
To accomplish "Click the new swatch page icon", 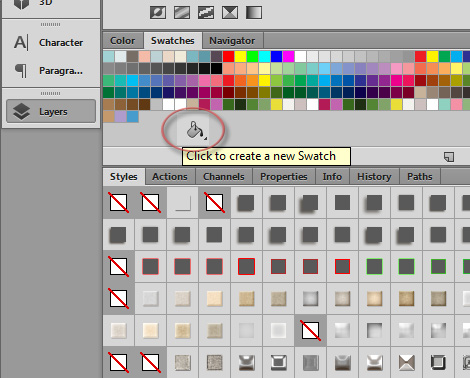I will pos(449,157).
